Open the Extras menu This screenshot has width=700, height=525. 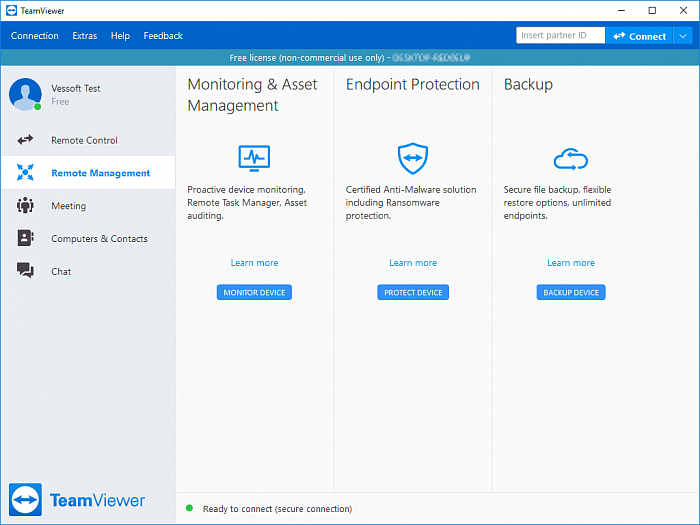click(85, 36)
